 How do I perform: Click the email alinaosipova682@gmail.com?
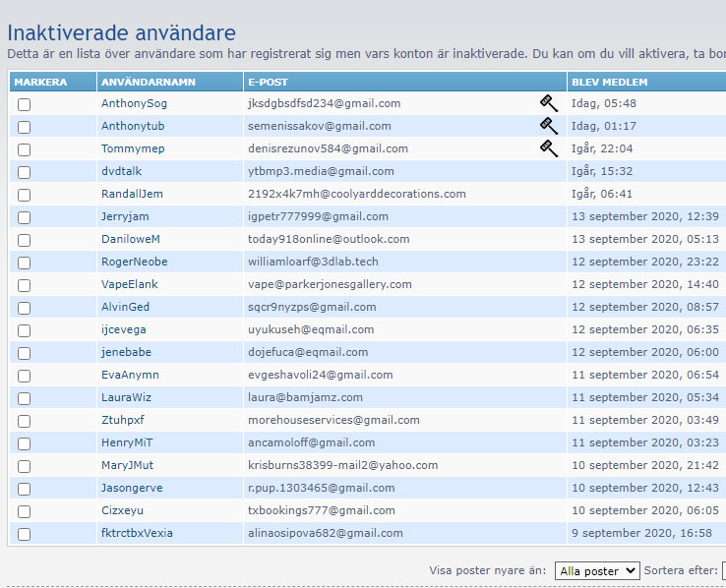[x=325, y=533]
